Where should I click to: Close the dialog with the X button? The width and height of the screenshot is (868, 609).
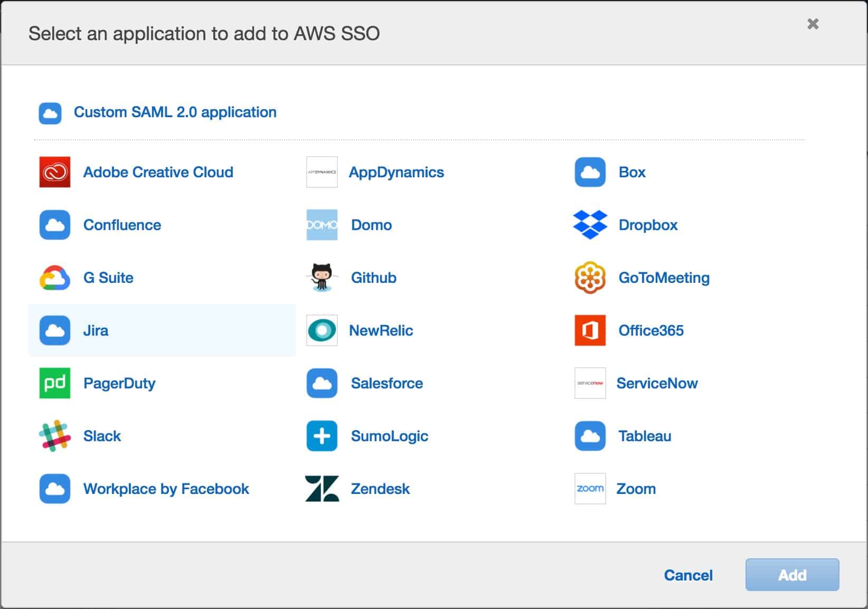pyautogui.click(x=813, y=24)
